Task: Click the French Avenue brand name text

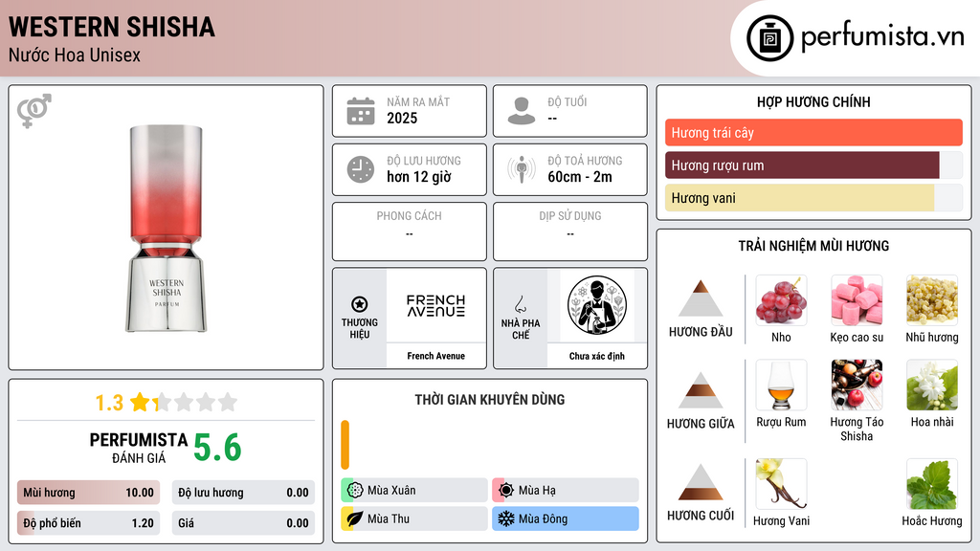Action: [436, 356]
